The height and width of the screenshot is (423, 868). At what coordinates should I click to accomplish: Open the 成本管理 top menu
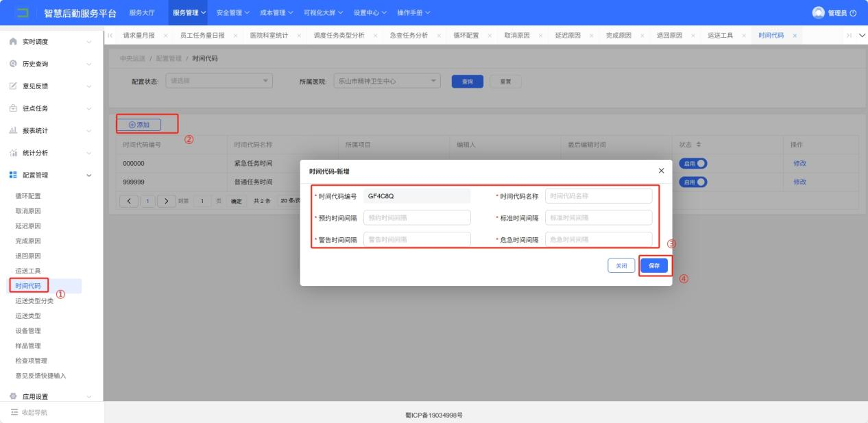click(x=277, y=13)
